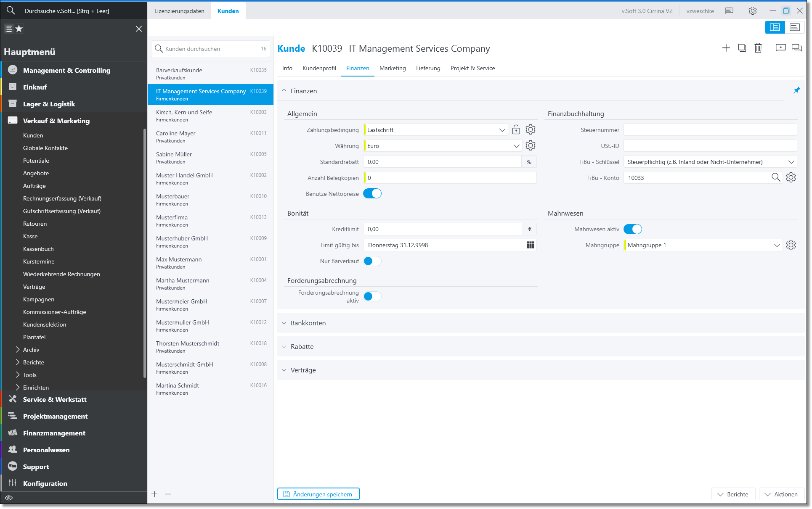Expand the Bankkonten section
Viewport: 812px width, 509px height.
pyautogui.click(x=308, y=323)
